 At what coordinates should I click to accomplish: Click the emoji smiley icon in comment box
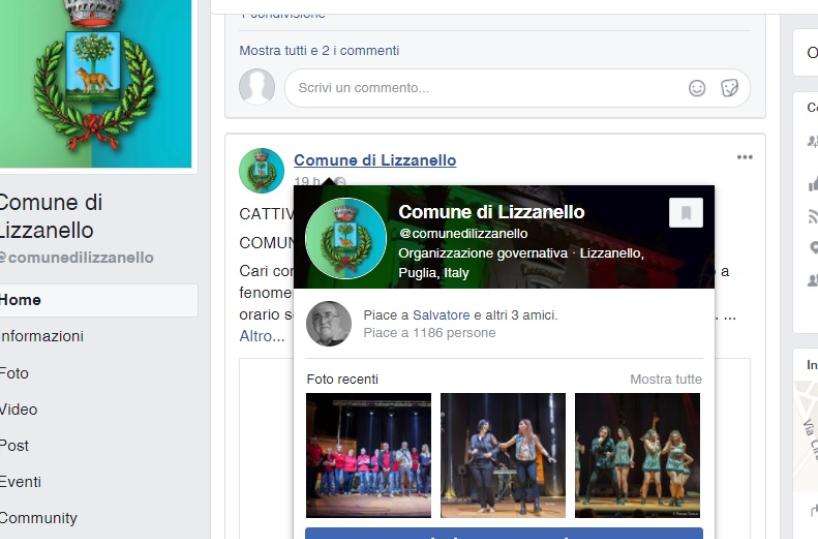(x=696, y=88)
